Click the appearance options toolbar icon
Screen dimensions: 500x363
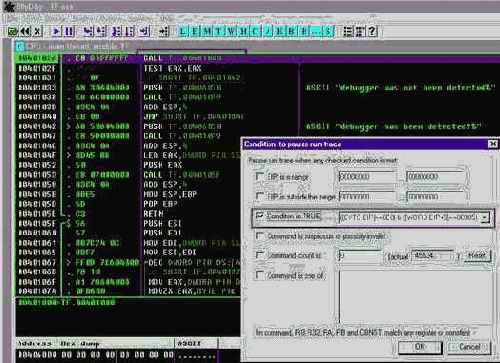tap(360, 32)
